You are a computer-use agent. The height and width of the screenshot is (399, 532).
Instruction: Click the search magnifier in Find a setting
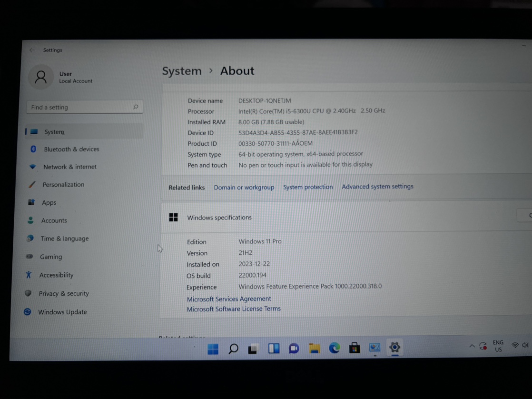[136, 107]
